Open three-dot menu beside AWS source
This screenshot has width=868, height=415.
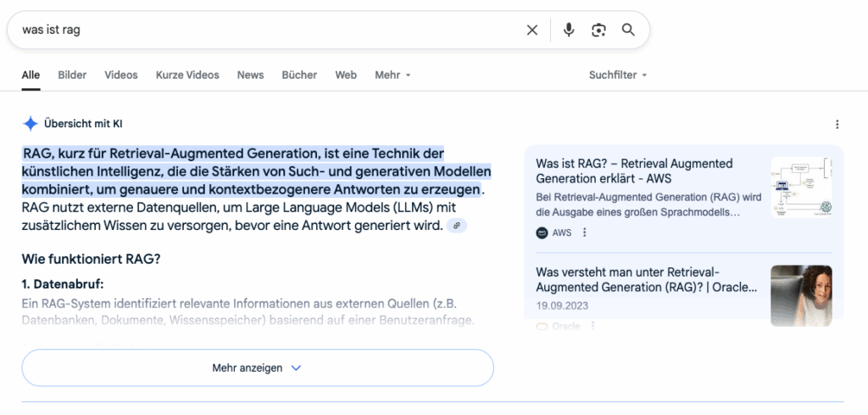click(x=584, y=233)
